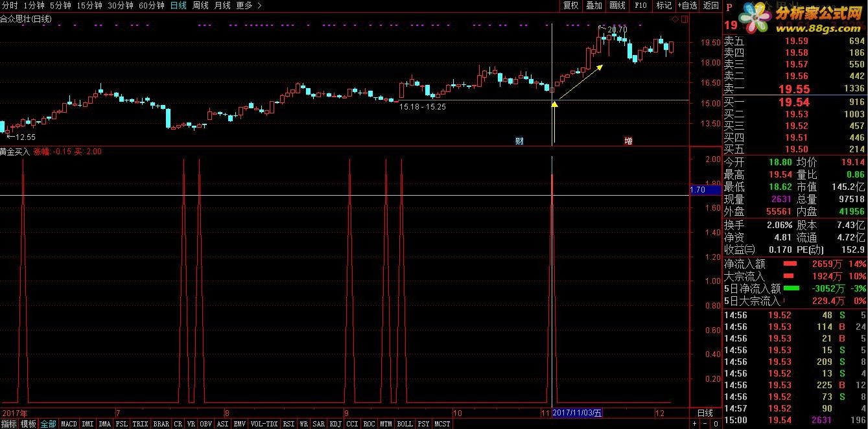Switch to 15分钟 chart period
Image resolution: width=868 pixels, height=429 pixels.
pyautogui.click(x=89, y=5)
